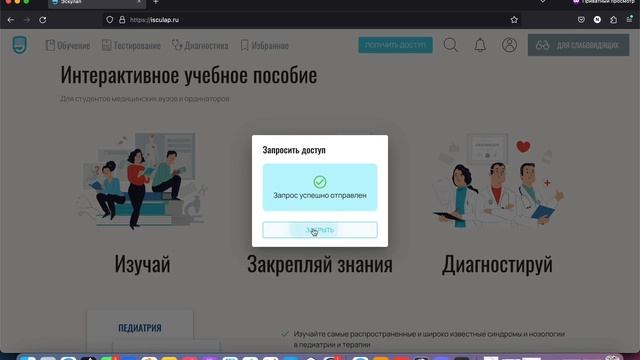The height and width of the screenshot is (360, 640).
Task: Click the Isculap shield logo
Action: [20, 45]
